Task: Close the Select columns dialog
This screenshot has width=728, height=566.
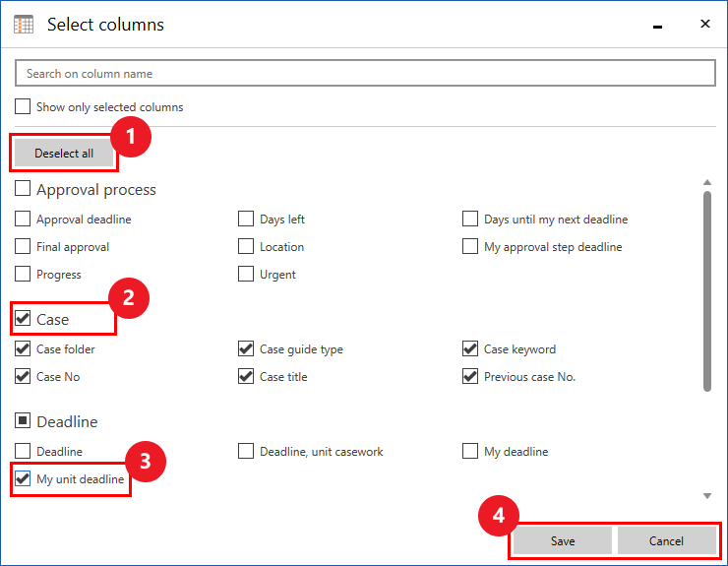Action: (704, 24)
